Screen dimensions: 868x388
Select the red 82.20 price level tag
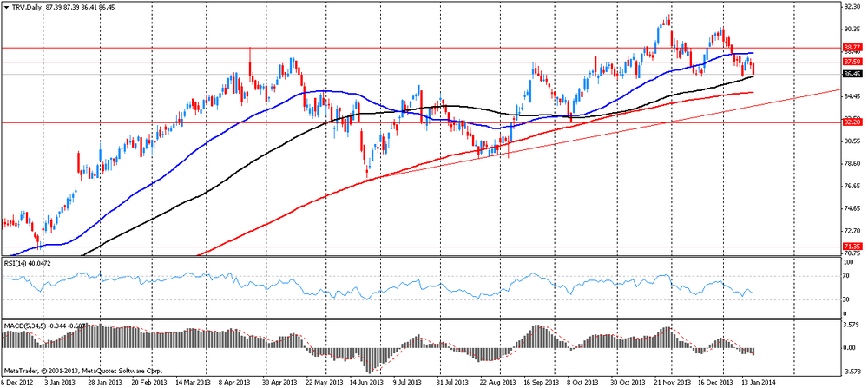[x=852, y=122]
